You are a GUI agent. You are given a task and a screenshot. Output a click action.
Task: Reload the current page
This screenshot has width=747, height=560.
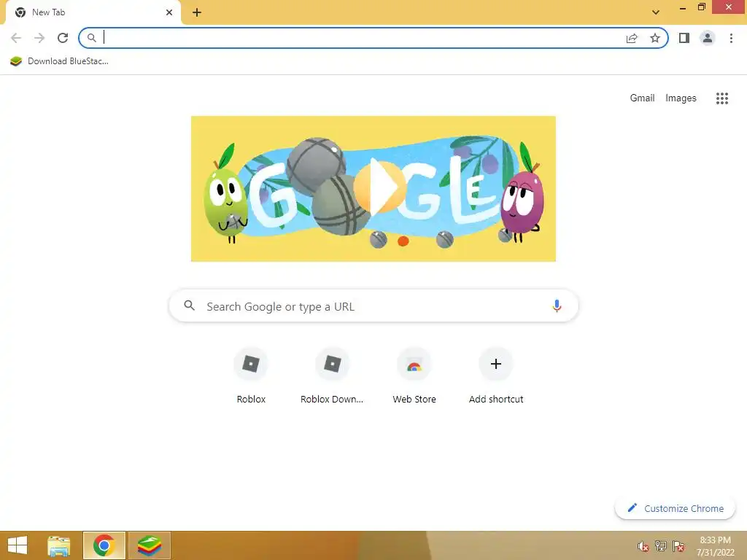pos(63,38)
